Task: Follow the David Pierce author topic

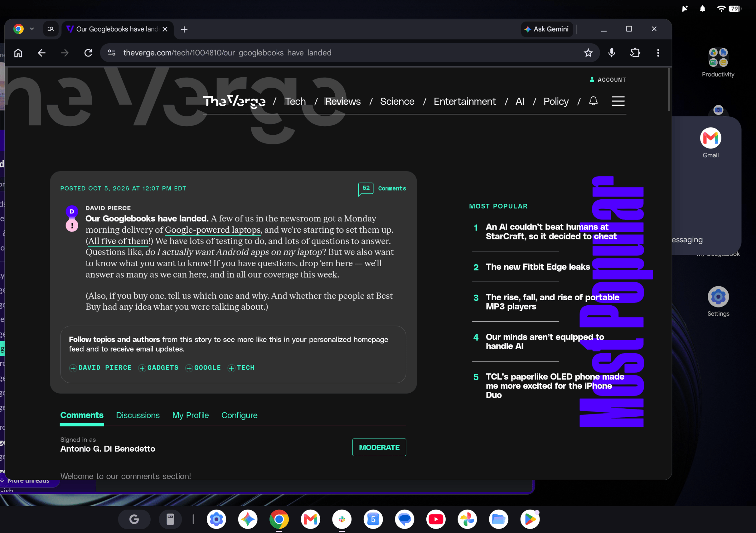Action: click(x=101, y=367)
